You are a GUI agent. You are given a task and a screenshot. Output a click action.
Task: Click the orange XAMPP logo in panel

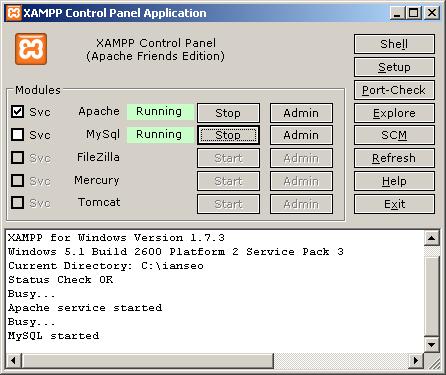coord(31,49)
